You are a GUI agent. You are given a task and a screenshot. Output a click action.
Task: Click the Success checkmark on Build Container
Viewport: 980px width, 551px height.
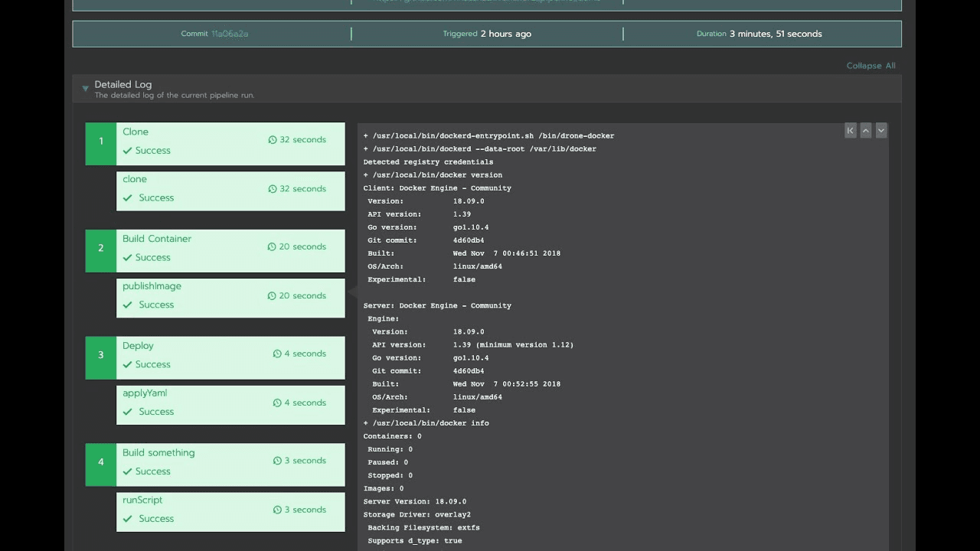tap(127, 258)
